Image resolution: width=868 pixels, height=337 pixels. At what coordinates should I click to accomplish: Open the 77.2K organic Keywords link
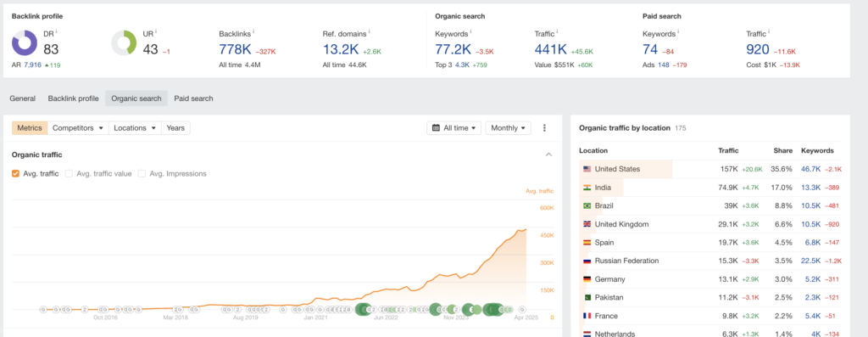point(453,49)
